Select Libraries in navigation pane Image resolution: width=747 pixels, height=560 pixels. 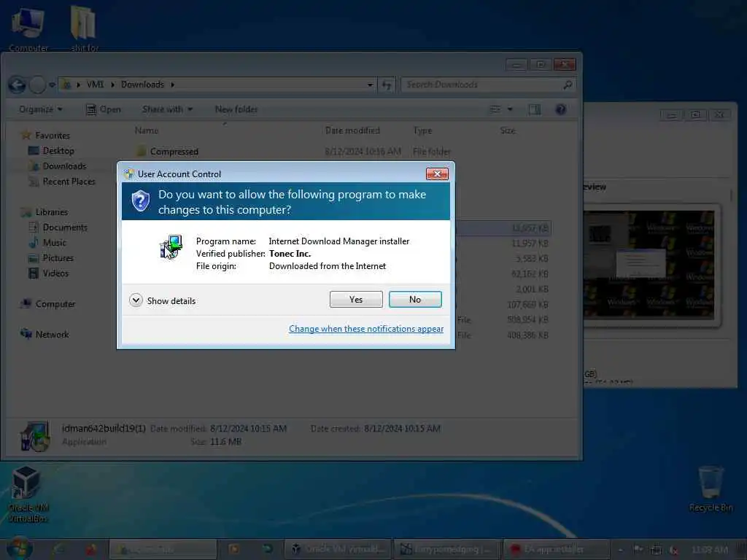pyautogui.click(x=44, y=212)
